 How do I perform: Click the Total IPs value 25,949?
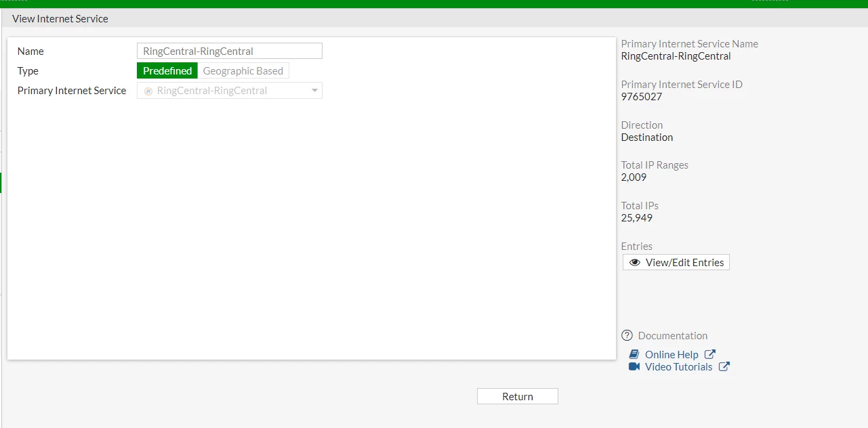tap(637, 218)
